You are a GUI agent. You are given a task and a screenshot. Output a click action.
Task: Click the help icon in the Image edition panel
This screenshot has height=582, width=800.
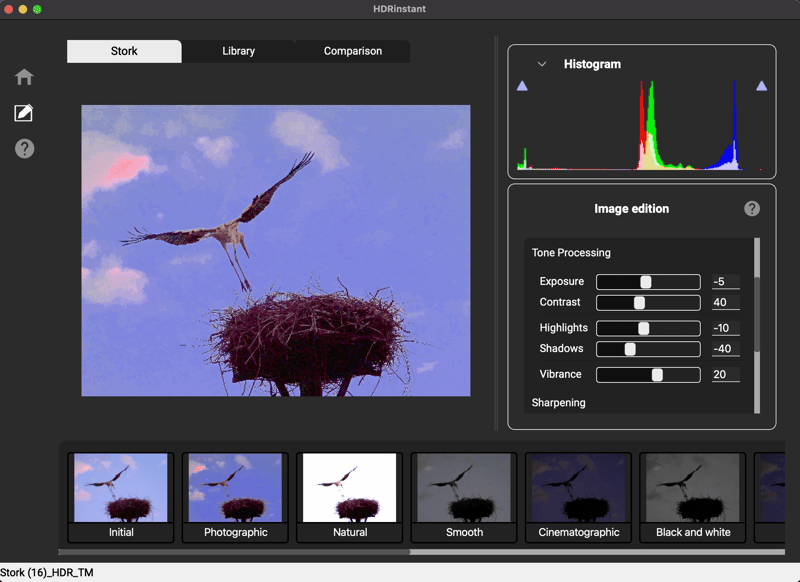click(x=752, y=208)
